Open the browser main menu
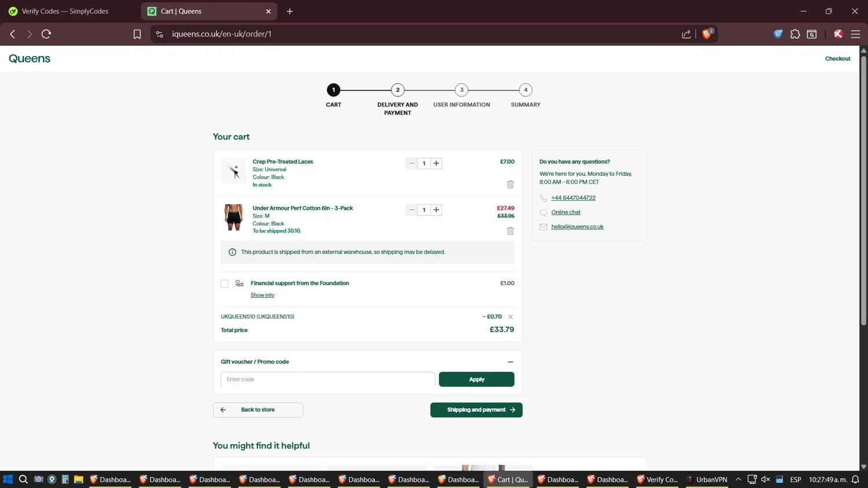868x488 pixels. 855,34
